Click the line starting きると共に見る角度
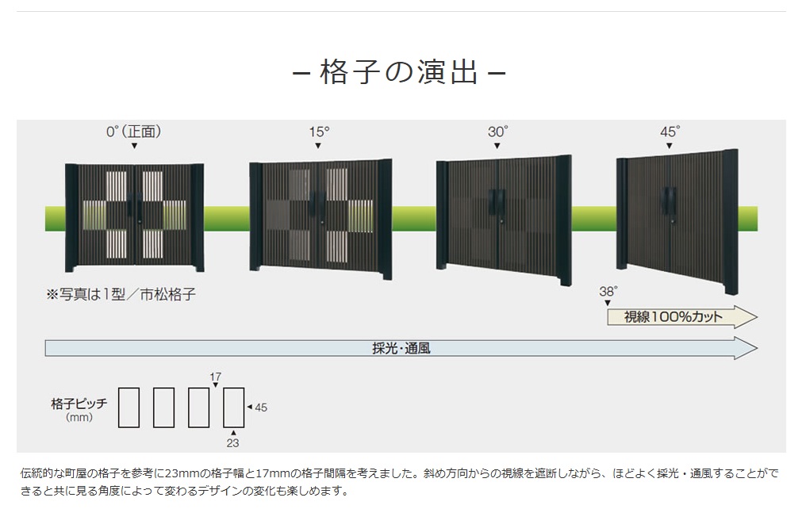Image resolution: width=802 pixels, height=532 pixels. [x=185, y=491]
